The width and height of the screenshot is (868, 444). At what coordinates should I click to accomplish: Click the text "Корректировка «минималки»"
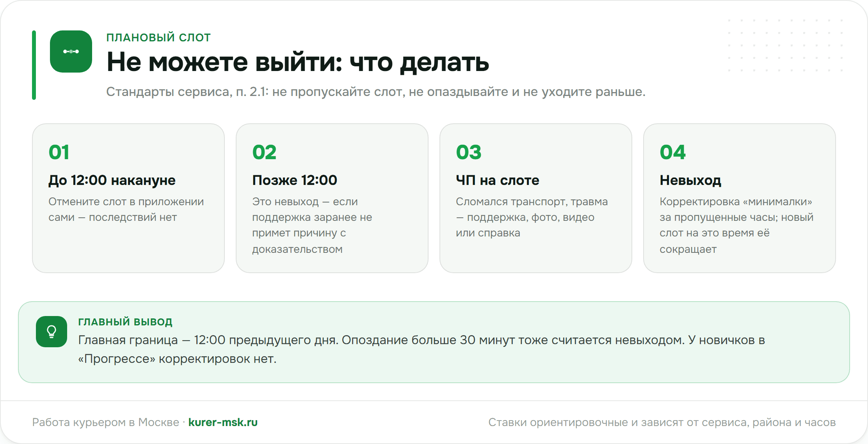(736, 202)
